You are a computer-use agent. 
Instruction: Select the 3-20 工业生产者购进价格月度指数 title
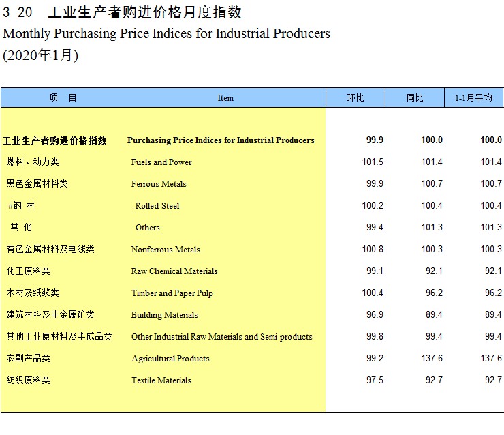122,12
